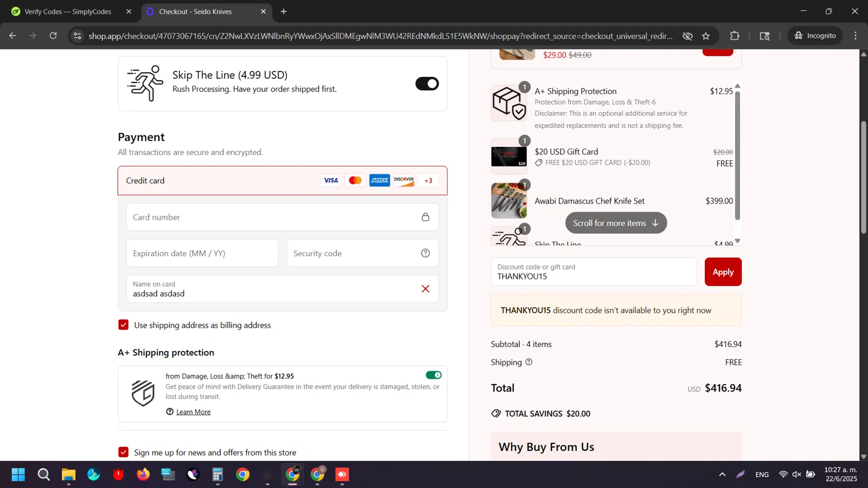Apply the discount code
Image resolution: width=868 pixels, height=488 pixels.
(723, 272)
